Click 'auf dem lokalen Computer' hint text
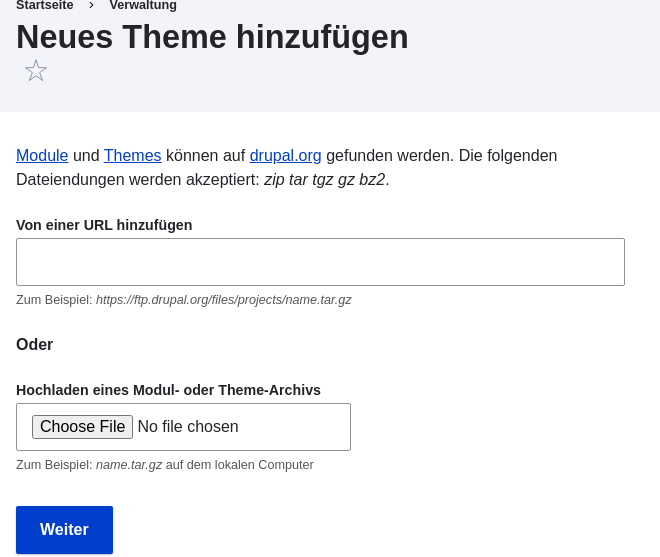 pos(240,465)
